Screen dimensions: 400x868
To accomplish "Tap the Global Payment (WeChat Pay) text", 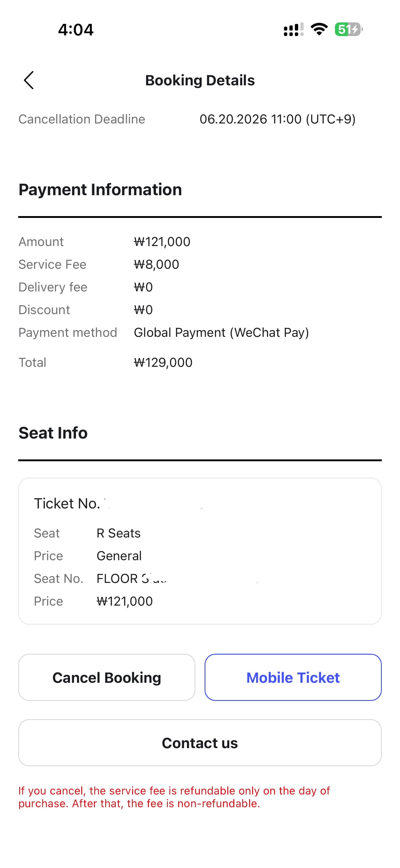I will coord(221,333).
